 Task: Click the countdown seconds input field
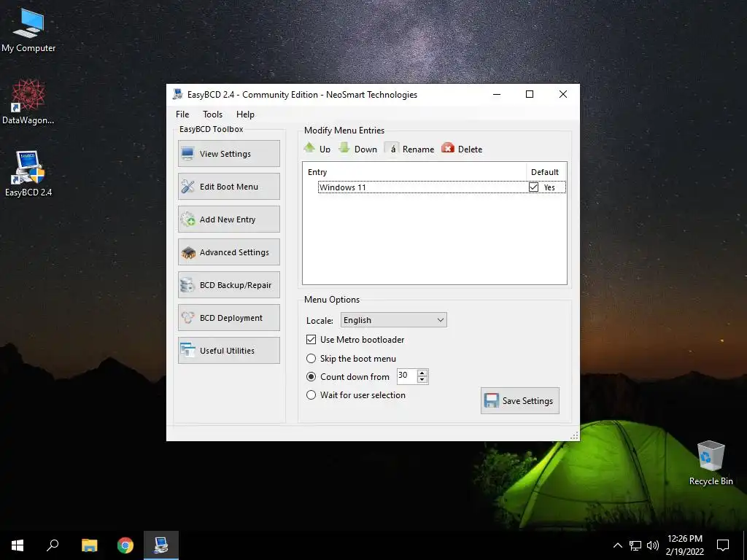click(406, 376)
